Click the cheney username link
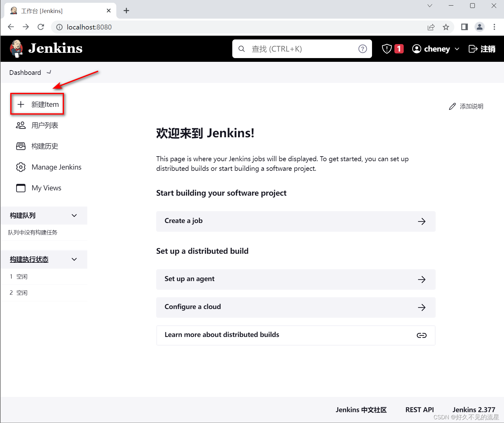Viewport: 504px width, 423px height. (x=437, y=49)
